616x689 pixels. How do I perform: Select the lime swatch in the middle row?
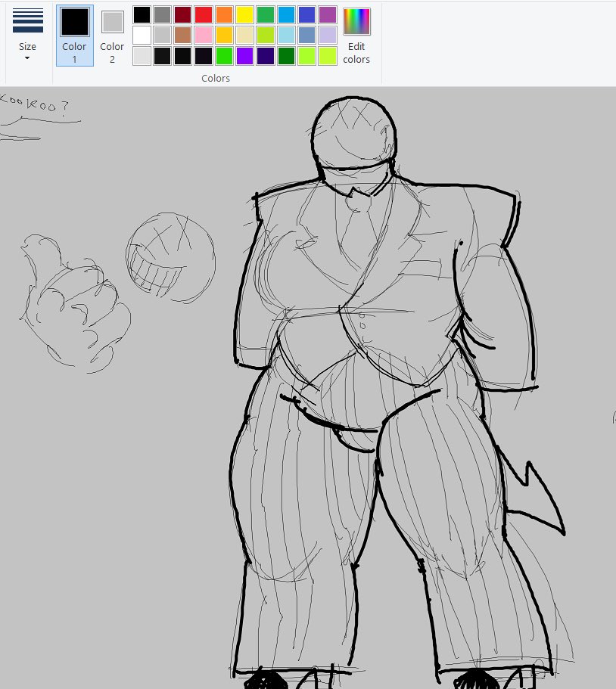[266, 35]
